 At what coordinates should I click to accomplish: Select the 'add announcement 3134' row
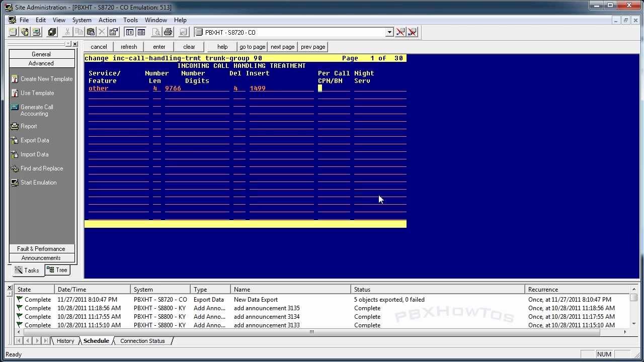[x=322, y=317]
